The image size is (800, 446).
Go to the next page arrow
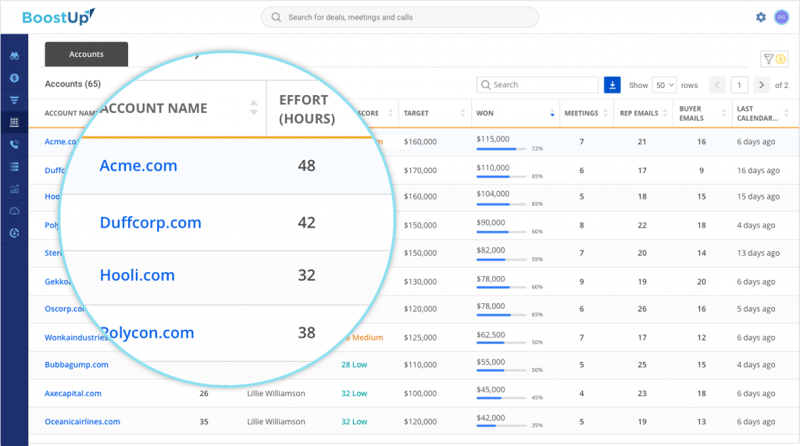click(x=761, y=85)
